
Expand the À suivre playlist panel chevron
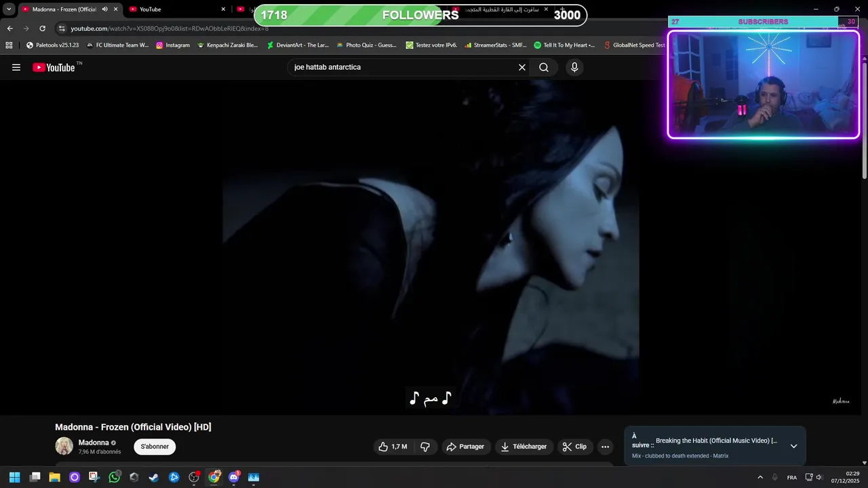[793, 446]
